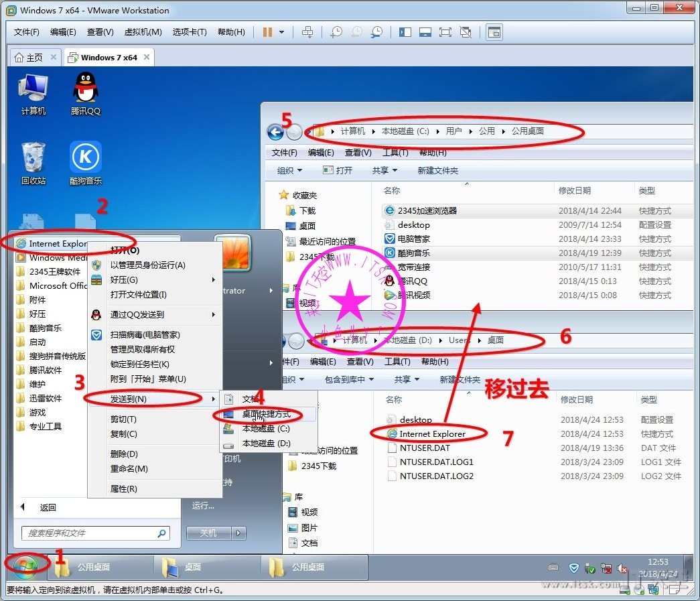The width and height of the screenshot is (700, 601).
Task: Select the 计算机 desktop icon
Action: click(x=33, y=90)
